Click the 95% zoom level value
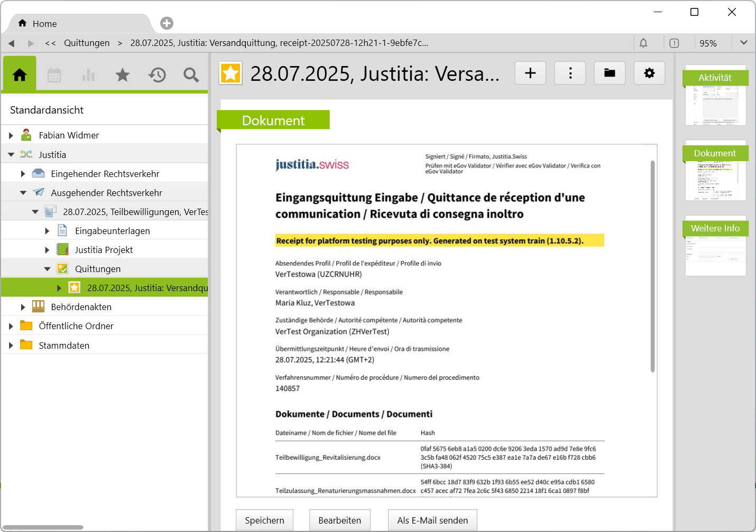The image size is (756, 532). pyautogui.click(x=708, y=43)
